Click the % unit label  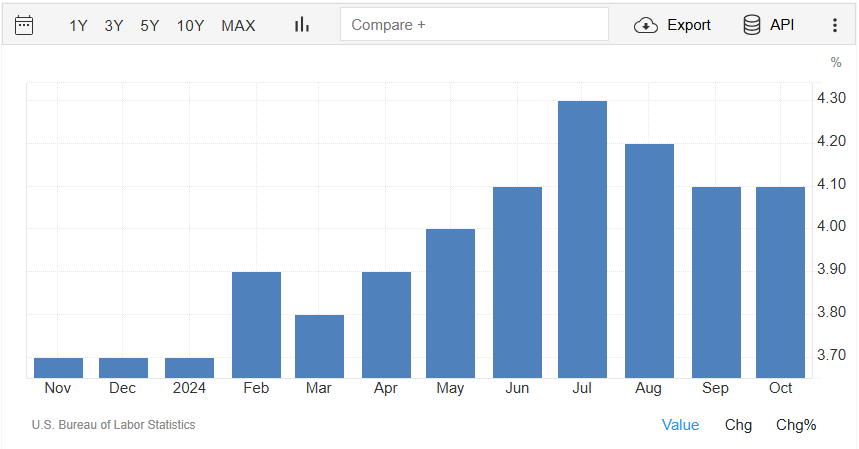tap(835, 62)
